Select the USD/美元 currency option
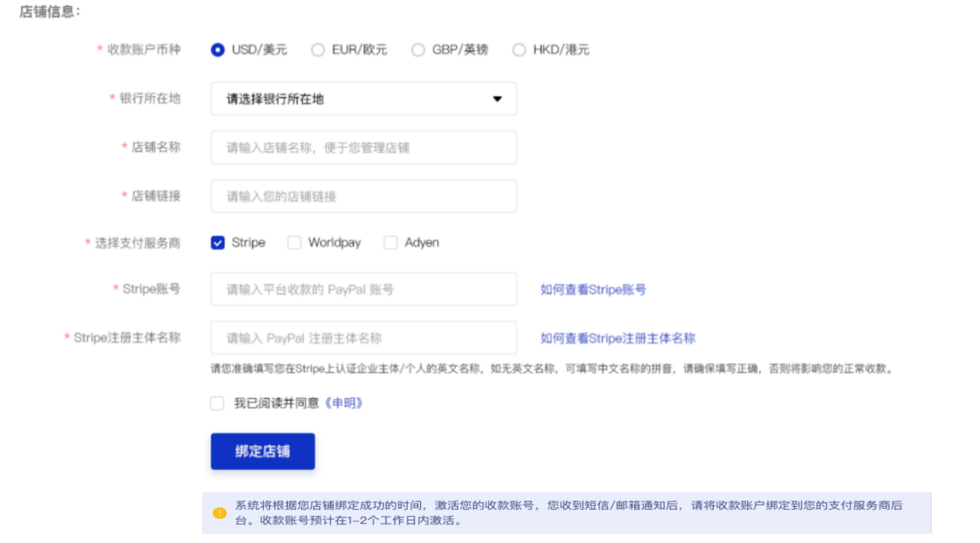This screenshot has height=543, width=980. click(218, 49)
